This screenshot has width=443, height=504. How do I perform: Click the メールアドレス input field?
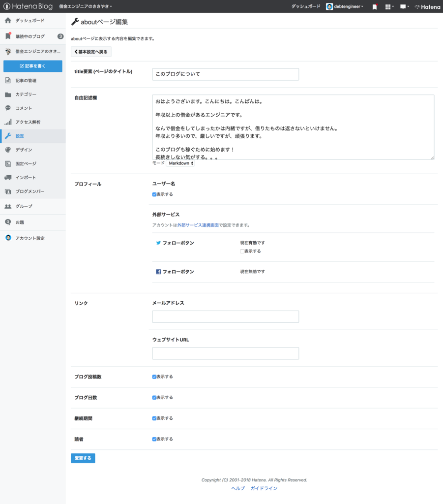click(x=225, y=316)
